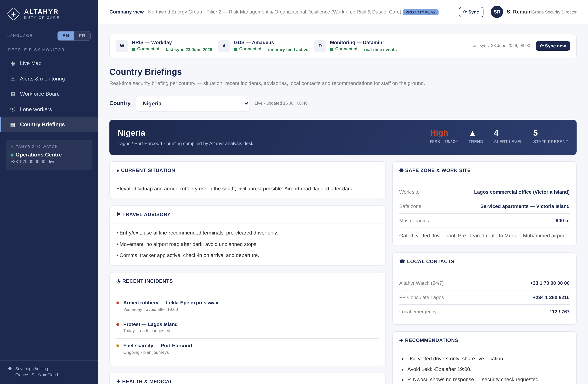This screenshot has width=588, height=384.
Task: Open the Armed robbery — Lekki-Epe expressway incident
Action: pos(248,306)
